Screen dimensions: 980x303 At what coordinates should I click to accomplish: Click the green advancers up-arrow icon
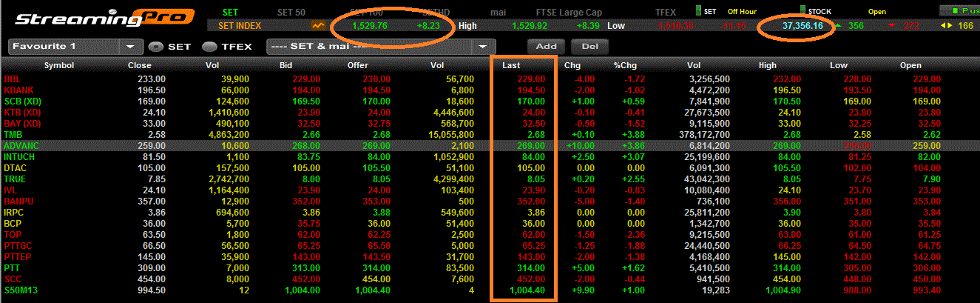837,26
